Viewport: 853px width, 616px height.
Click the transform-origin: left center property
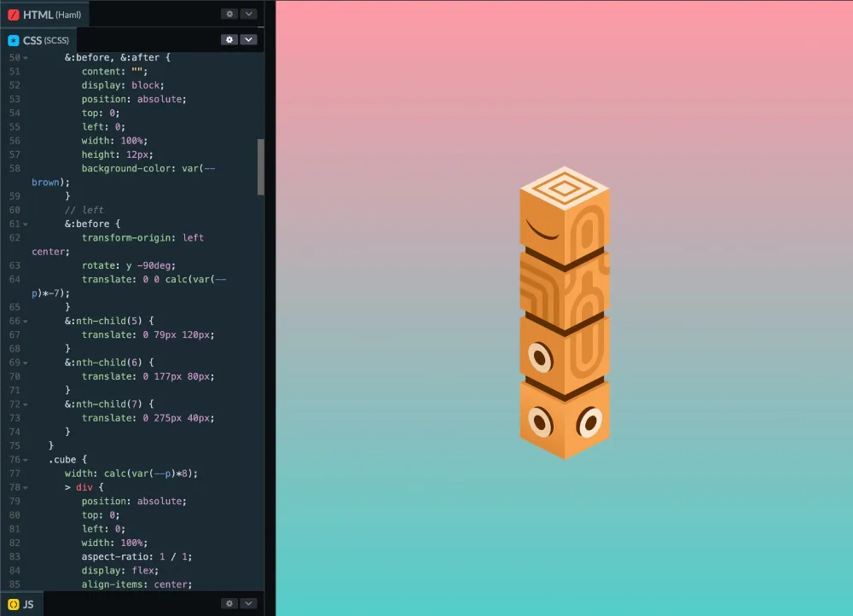tap(143, 237)
